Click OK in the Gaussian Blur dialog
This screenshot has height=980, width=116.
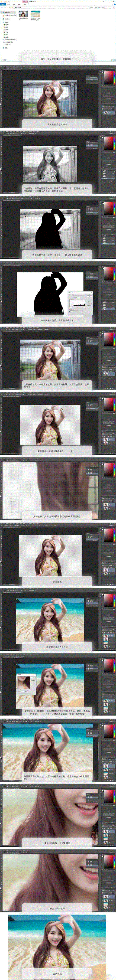click(33, 677)
